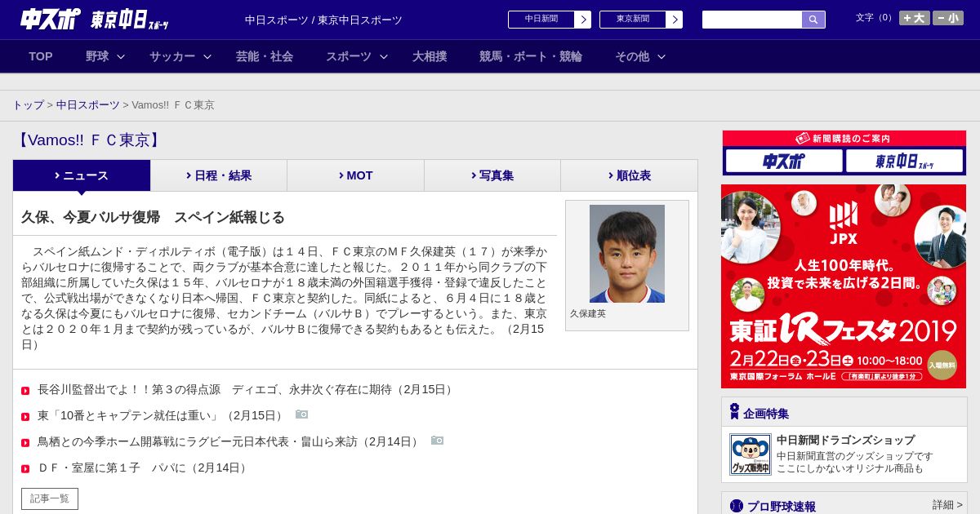Click camera icon beside 東「10番 article
The height and width of the screenshot is (514, 980).
click(302, 414)
